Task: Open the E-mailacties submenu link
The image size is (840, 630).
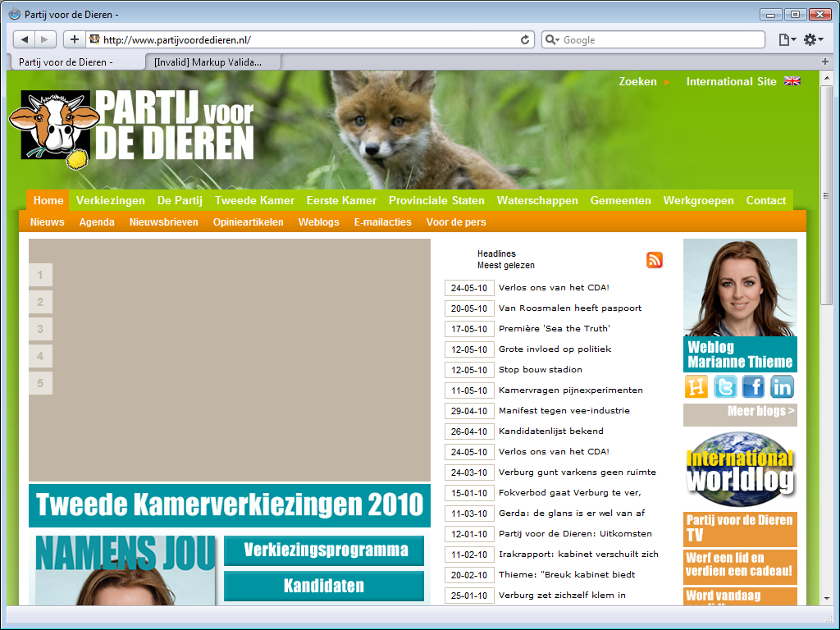Action: point(382,221)
